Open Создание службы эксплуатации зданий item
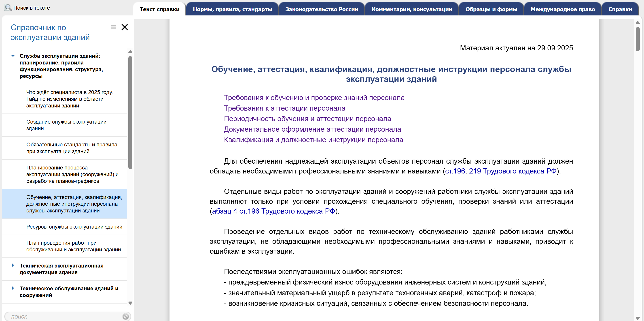 66,125
